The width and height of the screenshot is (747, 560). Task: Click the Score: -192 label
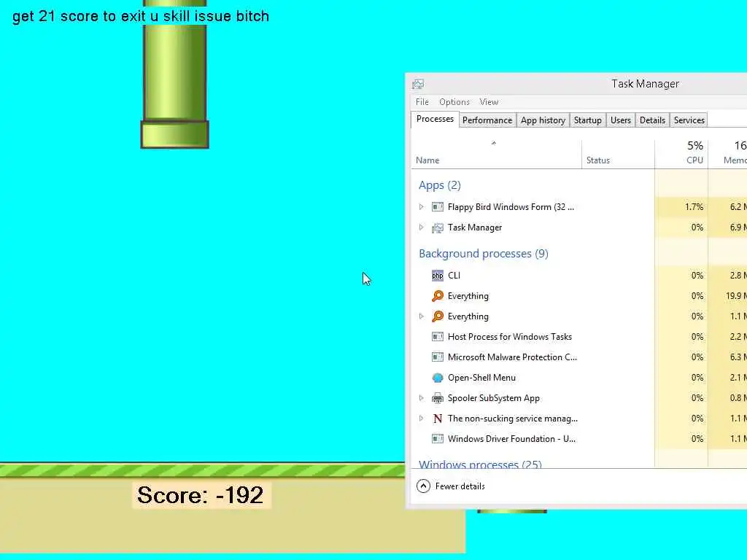[x=201, y=495]
